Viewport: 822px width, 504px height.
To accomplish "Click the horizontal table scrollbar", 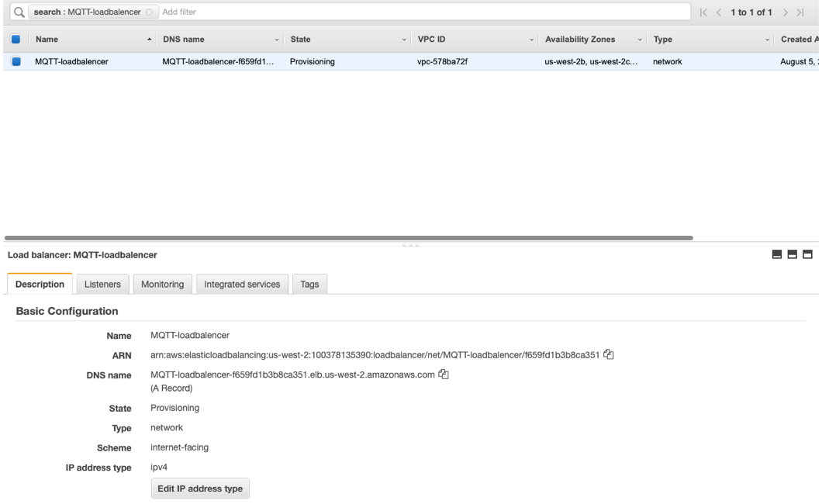I will pyautogui.click(x=349, y=238).
